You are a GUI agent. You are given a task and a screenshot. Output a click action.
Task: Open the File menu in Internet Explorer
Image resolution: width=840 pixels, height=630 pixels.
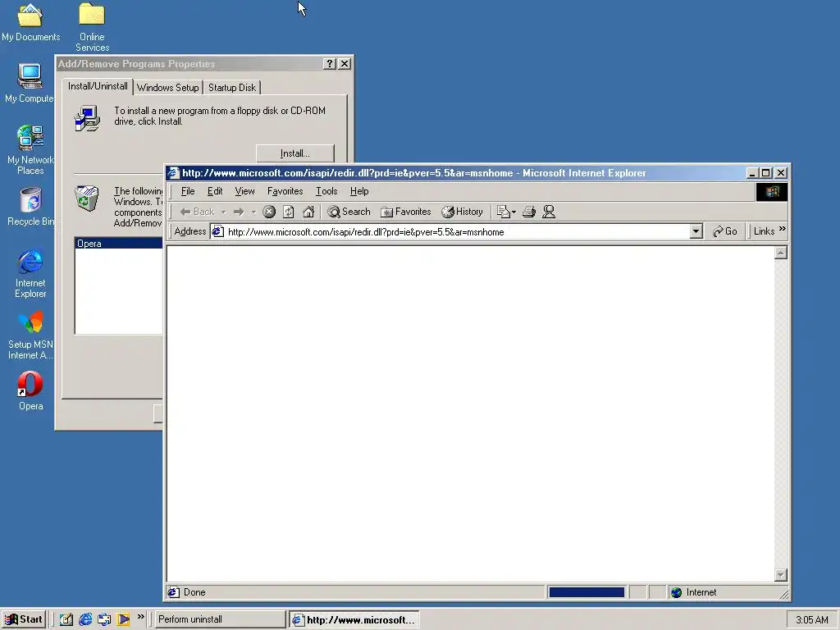point(188,191)
